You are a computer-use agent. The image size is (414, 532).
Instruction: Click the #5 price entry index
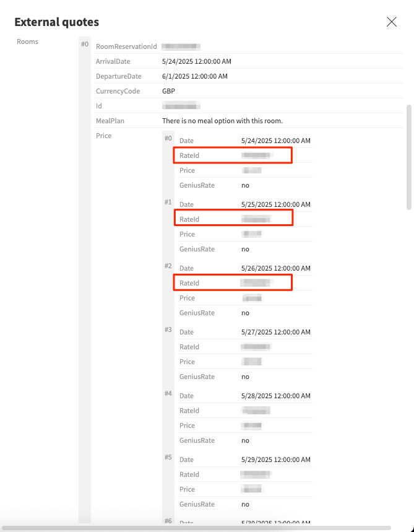pos(168,458)
